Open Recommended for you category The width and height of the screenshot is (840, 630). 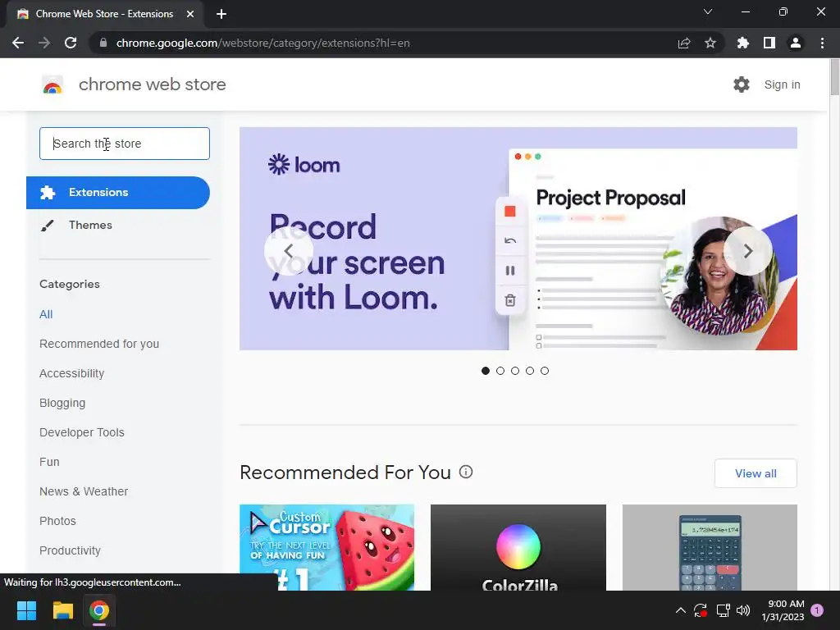click(x=99, y=344)
